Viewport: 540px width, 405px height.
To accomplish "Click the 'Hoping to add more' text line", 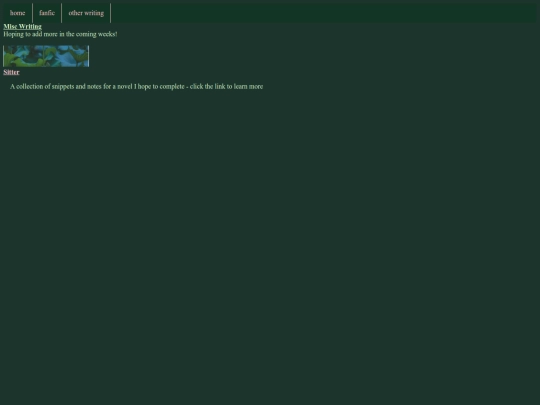I will 60,34.
